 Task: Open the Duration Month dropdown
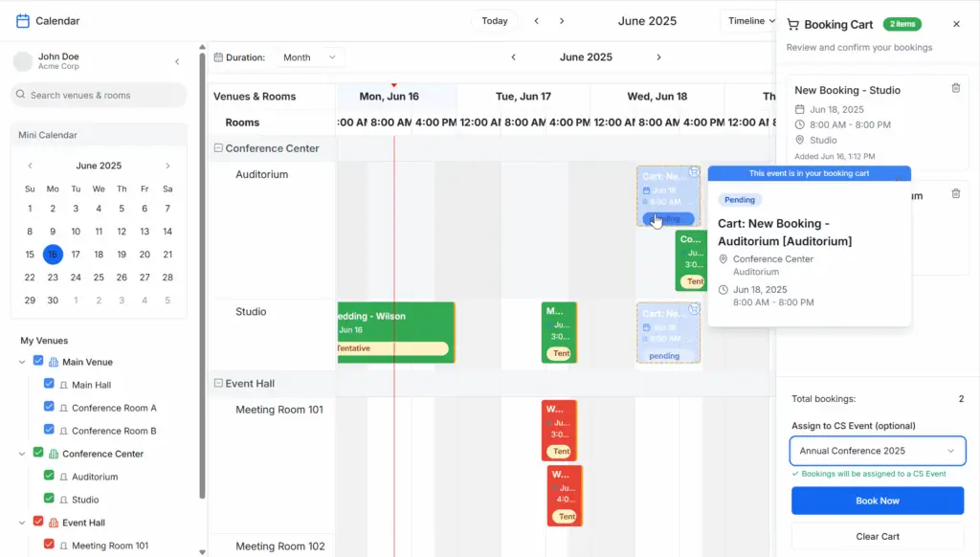click(310, 57)
